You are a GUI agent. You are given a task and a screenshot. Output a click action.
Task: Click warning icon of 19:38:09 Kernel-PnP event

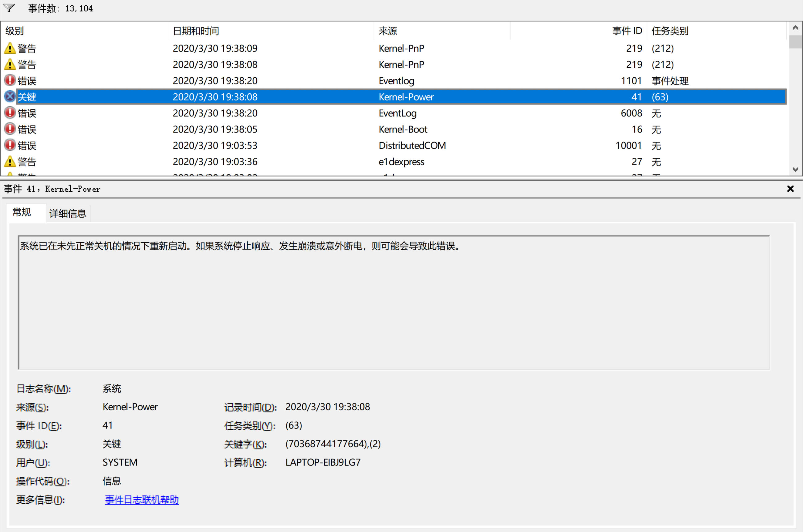click(x=10, y=48)
